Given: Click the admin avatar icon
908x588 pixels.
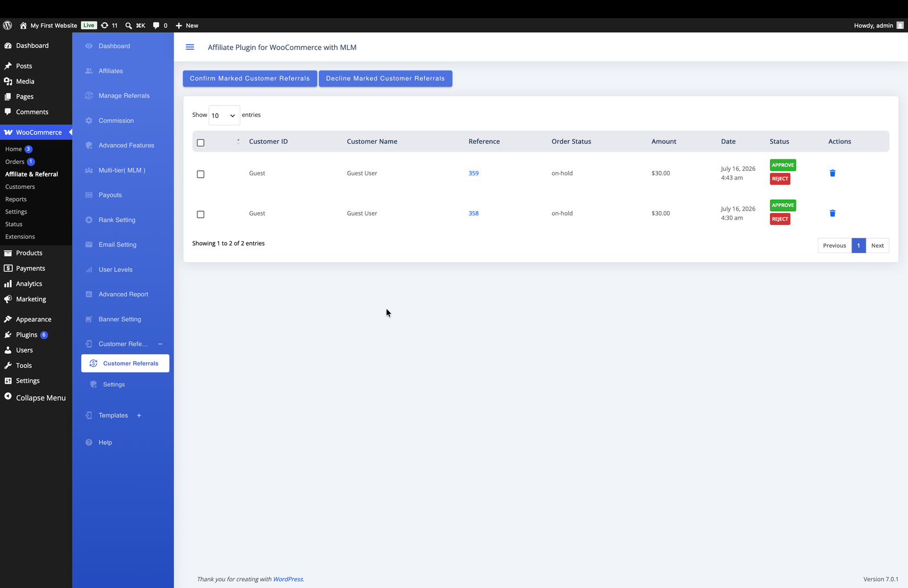Looking at the screenshot, I should coord(900,26).
